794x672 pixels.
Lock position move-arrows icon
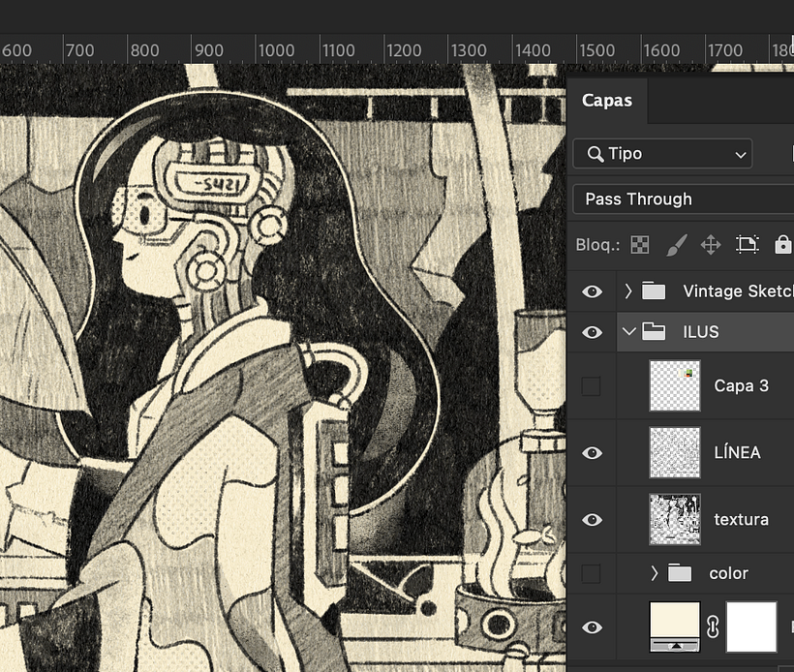pos(711,245)
